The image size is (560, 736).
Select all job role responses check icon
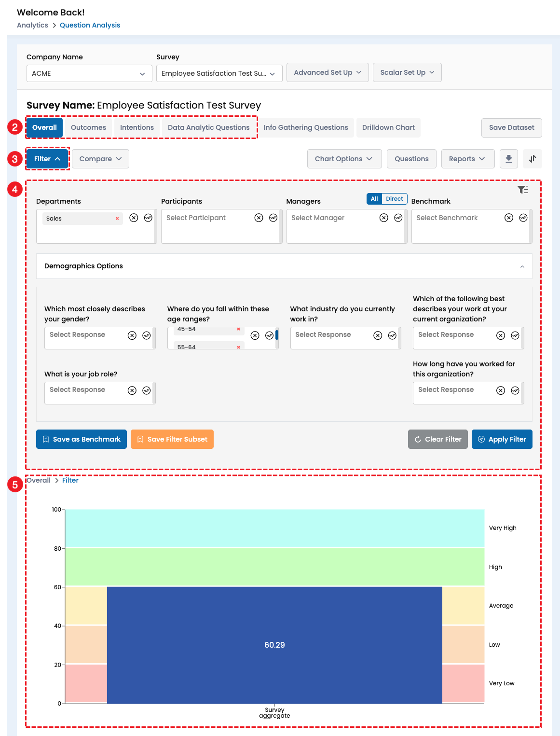coord(147,390)
